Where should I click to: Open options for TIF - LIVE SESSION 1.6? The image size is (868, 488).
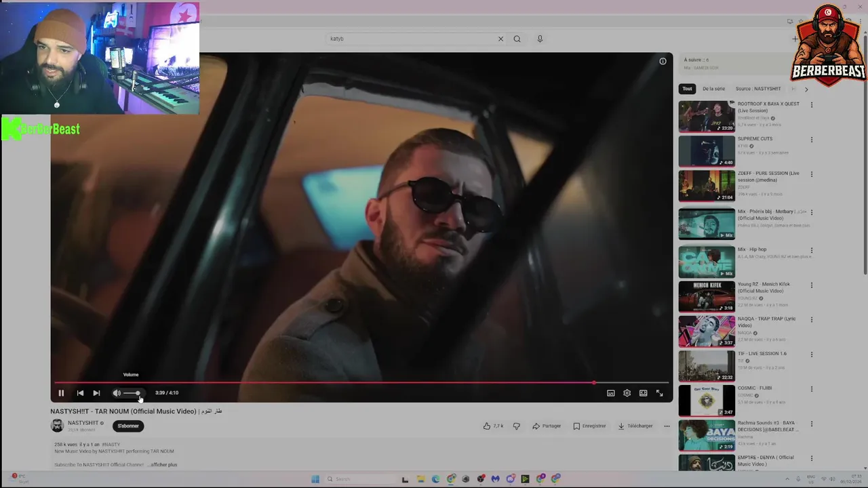click(812, 354)
